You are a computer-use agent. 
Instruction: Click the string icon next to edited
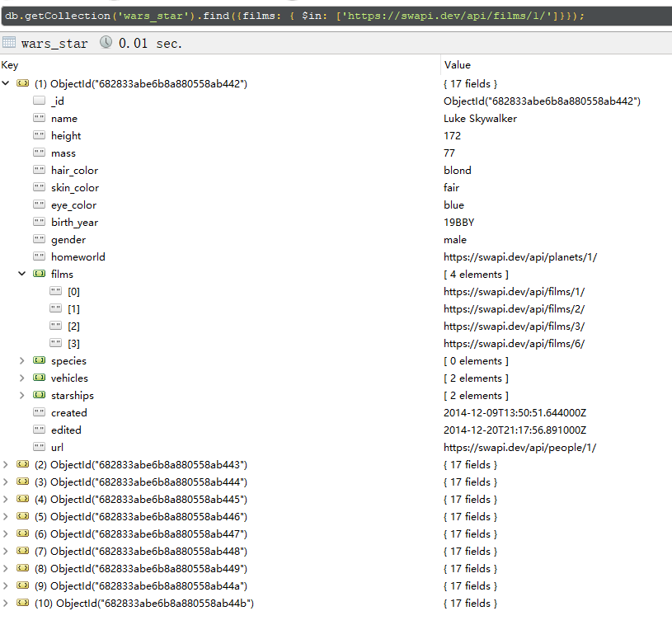(x=39, y=430)
